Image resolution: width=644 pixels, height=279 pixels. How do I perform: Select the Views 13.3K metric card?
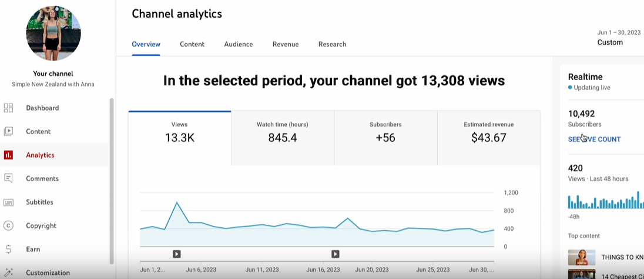point(179,138)
